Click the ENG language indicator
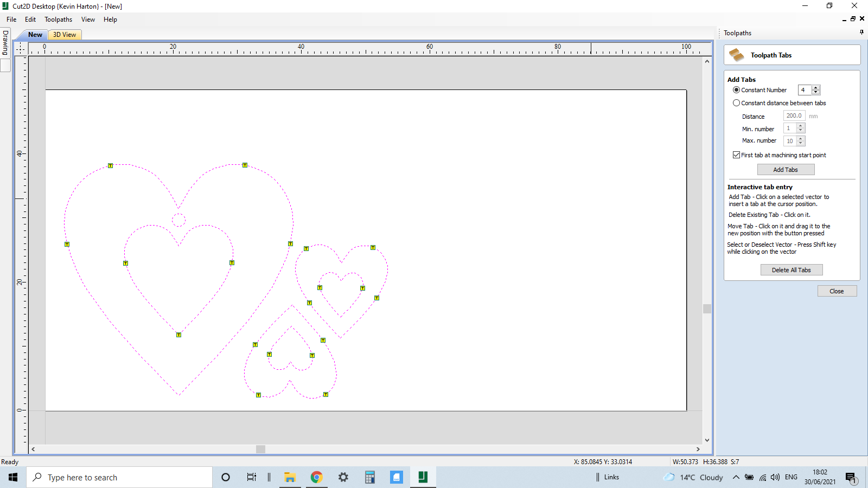The width and height of the screenshot is (868, 488). (x=792, y=477)
